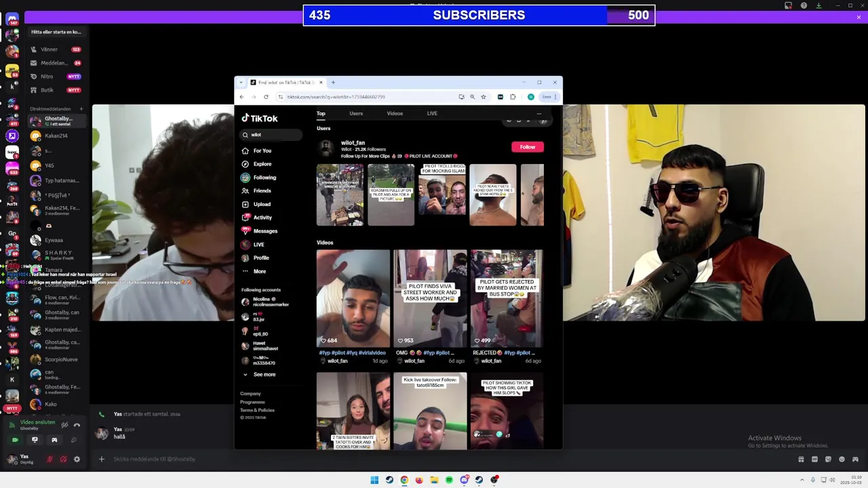Follow the wilot_fan account

tap(528, 146)
